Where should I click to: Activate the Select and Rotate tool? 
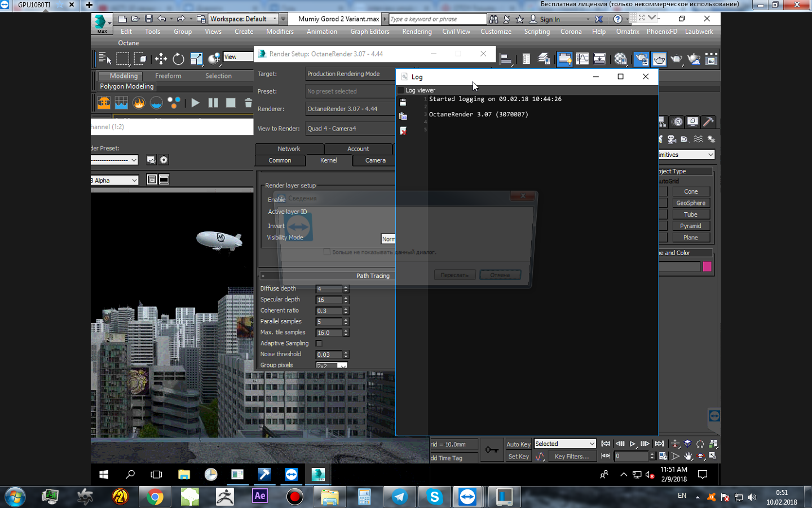[x=178, y=59]
